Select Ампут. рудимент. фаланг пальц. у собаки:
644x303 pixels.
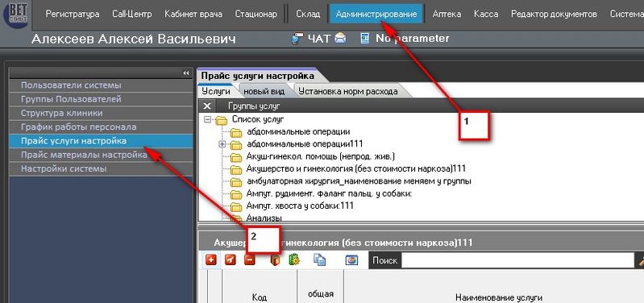(329, 193)
